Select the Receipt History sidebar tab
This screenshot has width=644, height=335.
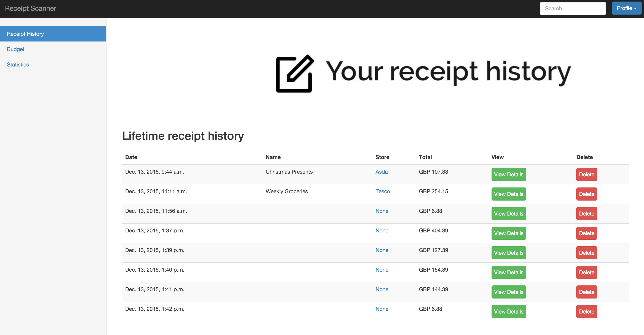click(25, 34)
